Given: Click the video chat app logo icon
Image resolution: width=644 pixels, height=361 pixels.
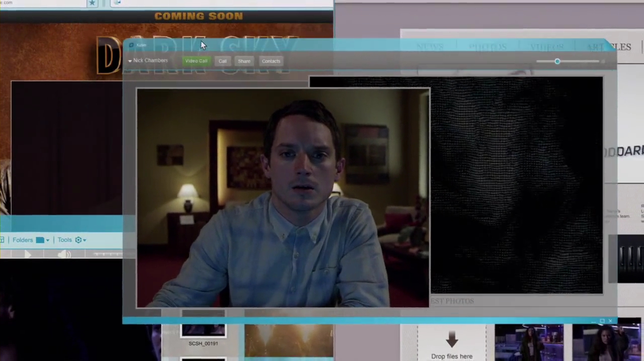Looking at the screenshot, I should click(131, 45).
